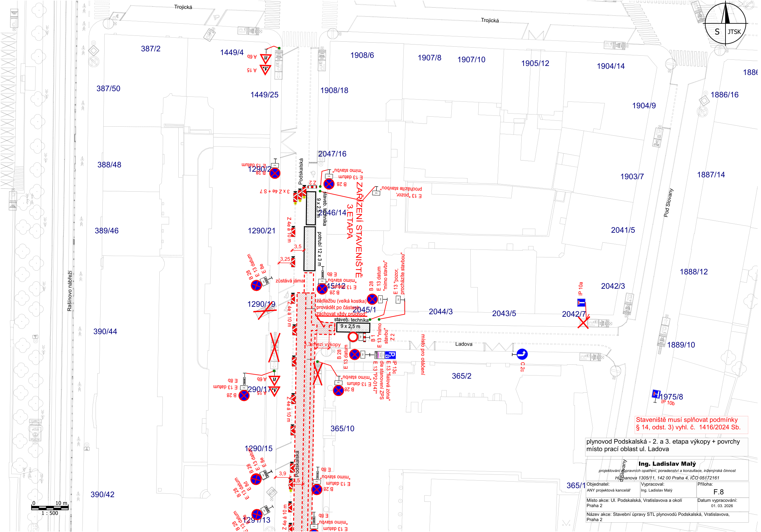Image resolution: width=761 pixels, height=532 pixels.
Task: Click the blue IP 10b sign near 1975/8
Action: point(656,394)
